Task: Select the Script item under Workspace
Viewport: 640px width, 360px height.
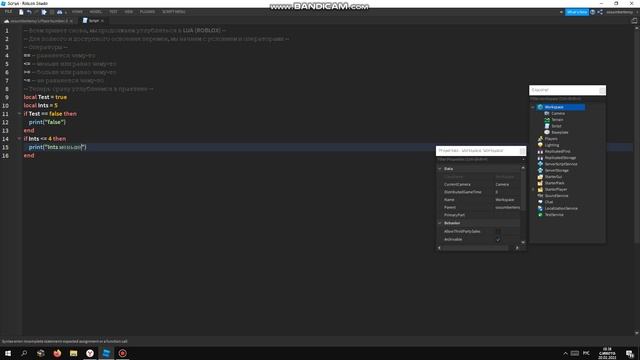Action: click(556, 126)
